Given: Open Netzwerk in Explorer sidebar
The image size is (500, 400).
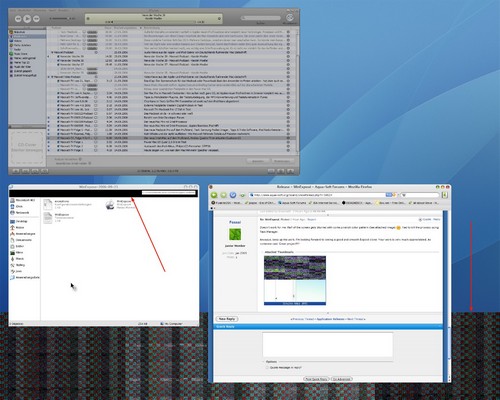Looking at the screenshot, I should point(20,212).
